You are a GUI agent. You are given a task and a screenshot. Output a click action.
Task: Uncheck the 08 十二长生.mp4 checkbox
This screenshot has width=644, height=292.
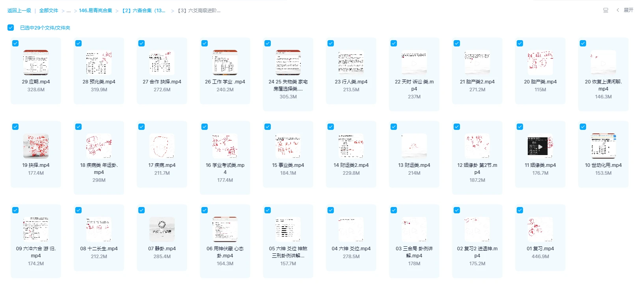(78, 210)
